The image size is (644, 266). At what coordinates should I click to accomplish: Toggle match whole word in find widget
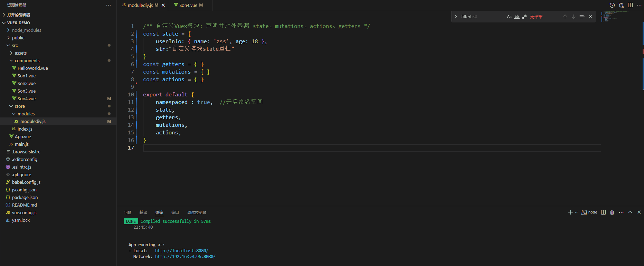[x=517, y=17]
